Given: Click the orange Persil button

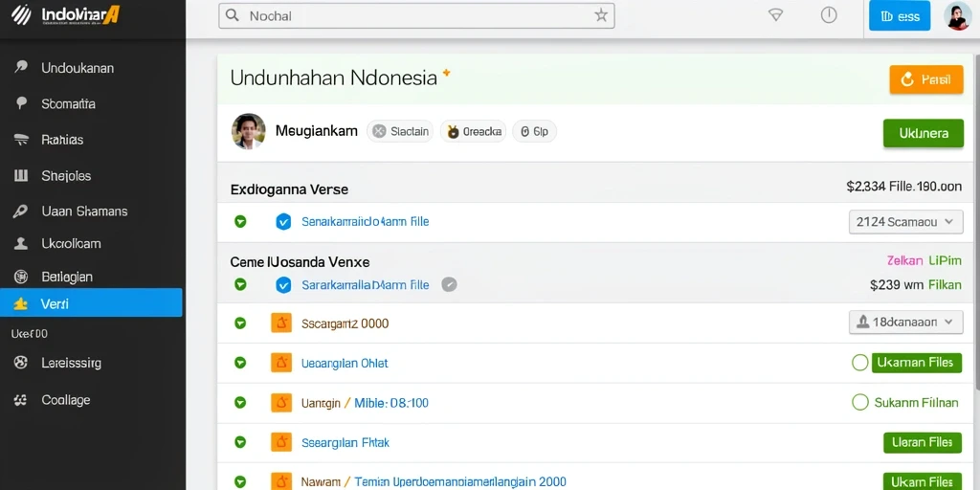Looking at the screenshot, I should tap(926, 79).
